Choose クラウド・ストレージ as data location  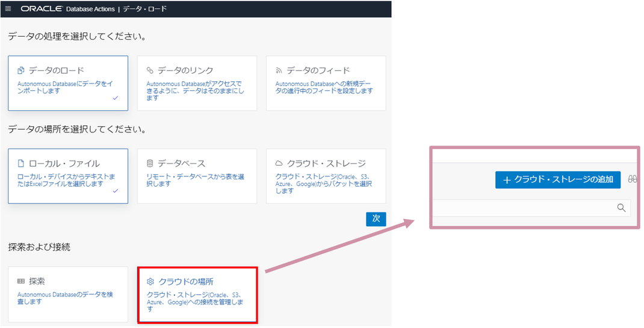click(x=326, y=176)
